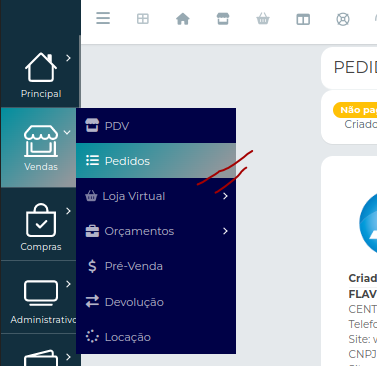Screen dimensions: 377x366
Task: Choose Locação from the submenu
Action: (x=156, y=337)
